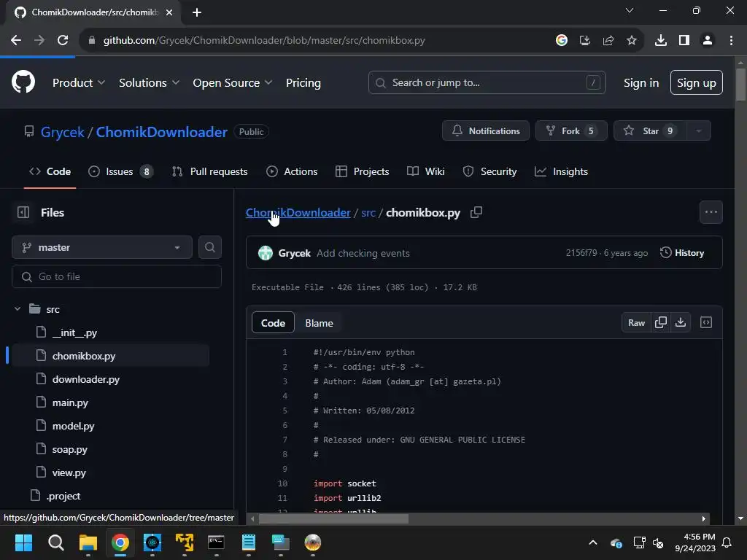
Task: Open the Pull requests tab
Action: [x=209, y=171]
